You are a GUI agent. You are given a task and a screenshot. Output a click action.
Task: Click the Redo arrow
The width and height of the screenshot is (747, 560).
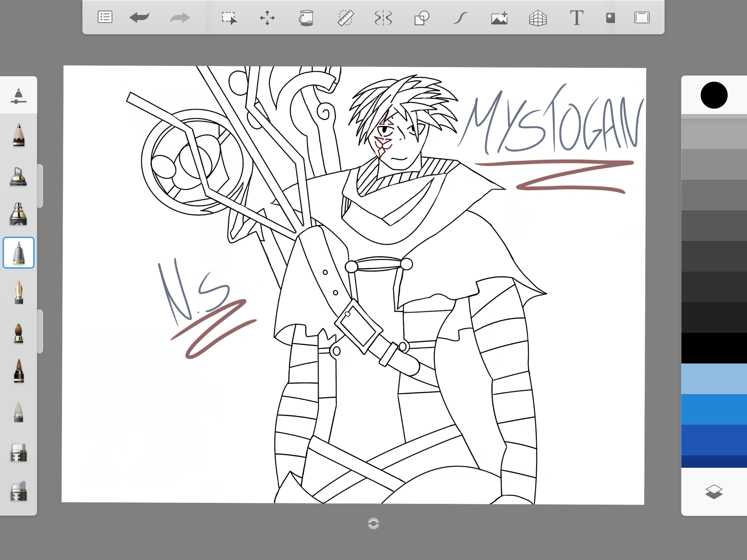point(180,17)
